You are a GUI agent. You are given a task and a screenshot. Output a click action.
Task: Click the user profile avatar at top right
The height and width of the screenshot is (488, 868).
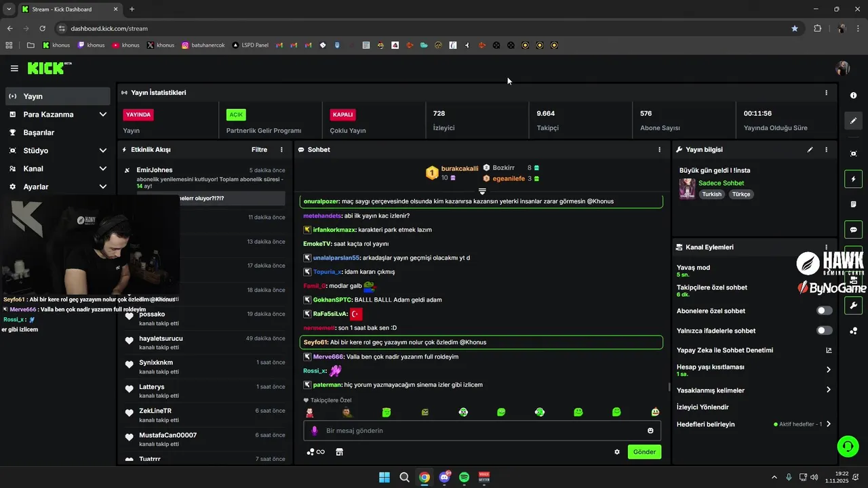(x=842, y=68)
